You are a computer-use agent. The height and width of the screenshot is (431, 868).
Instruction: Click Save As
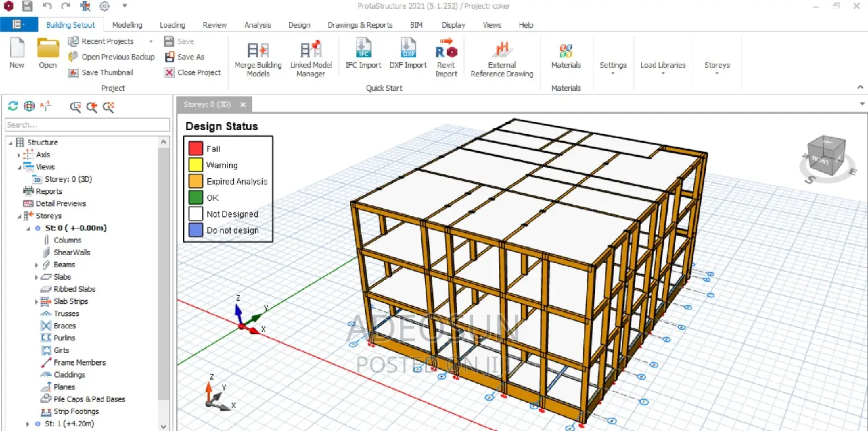[x=184, y=57]
